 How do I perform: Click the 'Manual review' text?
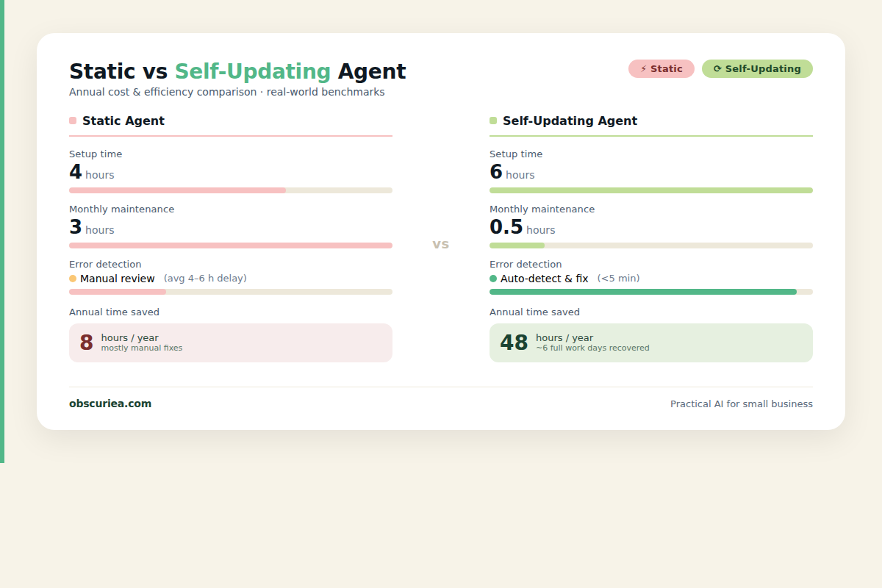118,279
